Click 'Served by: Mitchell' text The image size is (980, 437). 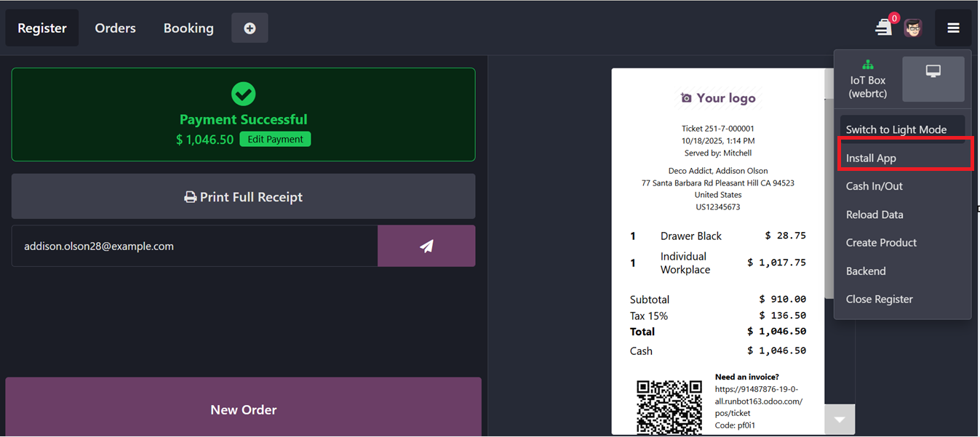click(718, 153)
